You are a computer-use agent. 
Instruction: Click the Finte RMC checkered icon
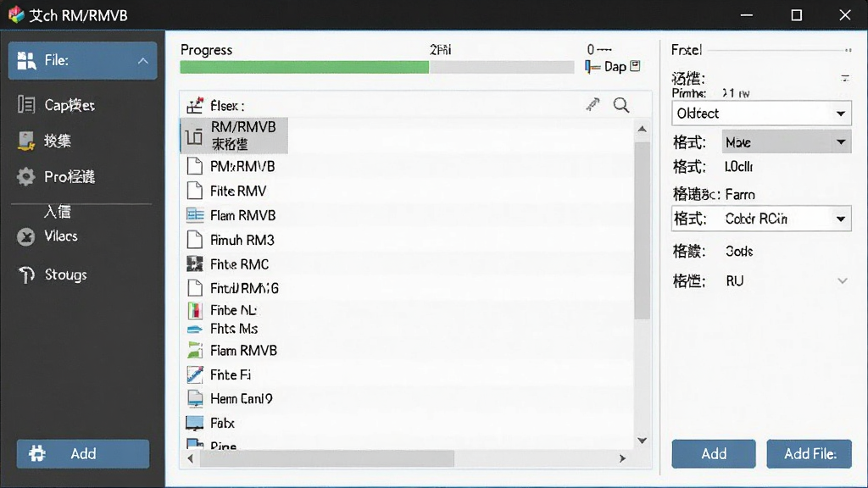coord(195,264)
